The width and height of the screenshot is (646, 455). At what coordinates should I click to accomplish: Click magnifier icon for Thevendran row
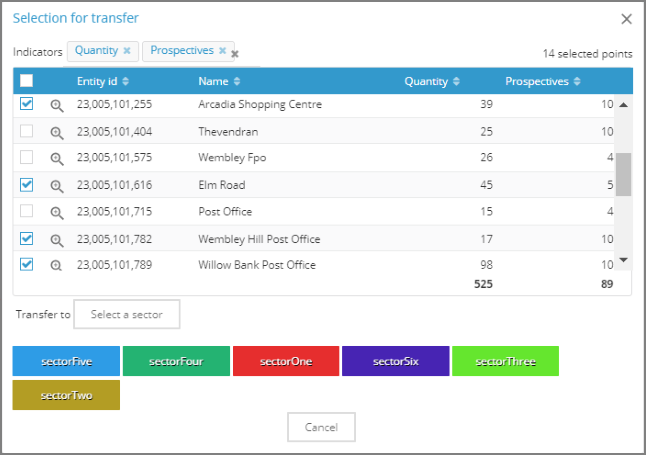click(x=57, y=132)
